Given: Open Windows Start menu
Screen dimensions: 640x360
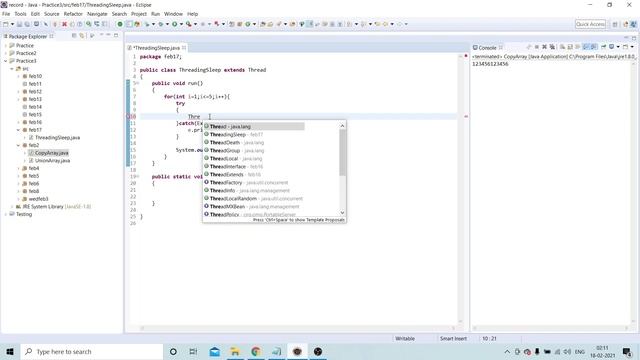Looking at the screenshot, I should click(x=10, y=351).
